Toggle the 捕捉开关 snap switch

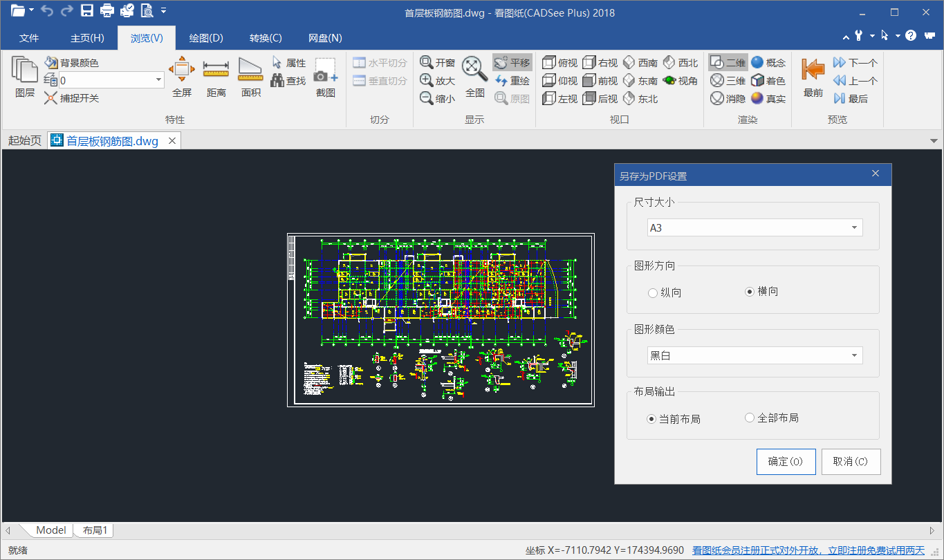71,98
